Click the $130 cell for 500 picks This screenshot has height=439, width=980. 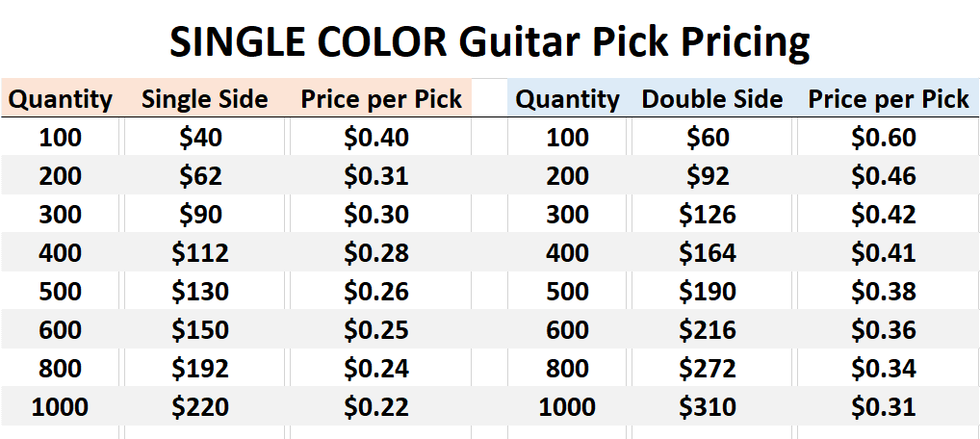200,292
